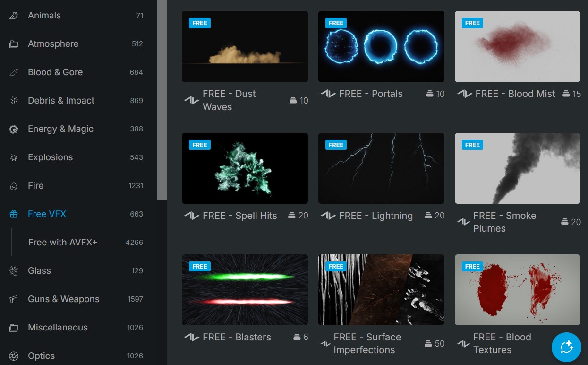The height and width of the screenshot is (365, 588).
Task: Click the stack icon next to Lightning count
Action: 428,216
